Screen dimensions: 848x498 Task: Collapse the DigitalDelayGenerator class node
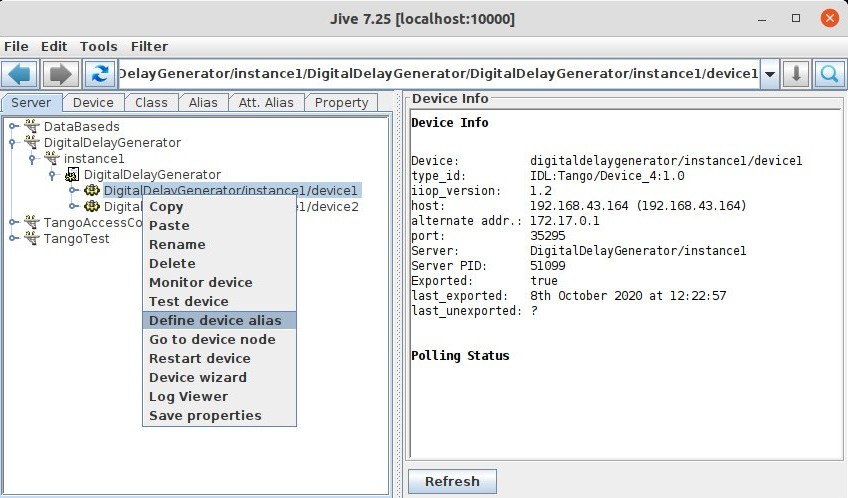(x=52, y=175)
